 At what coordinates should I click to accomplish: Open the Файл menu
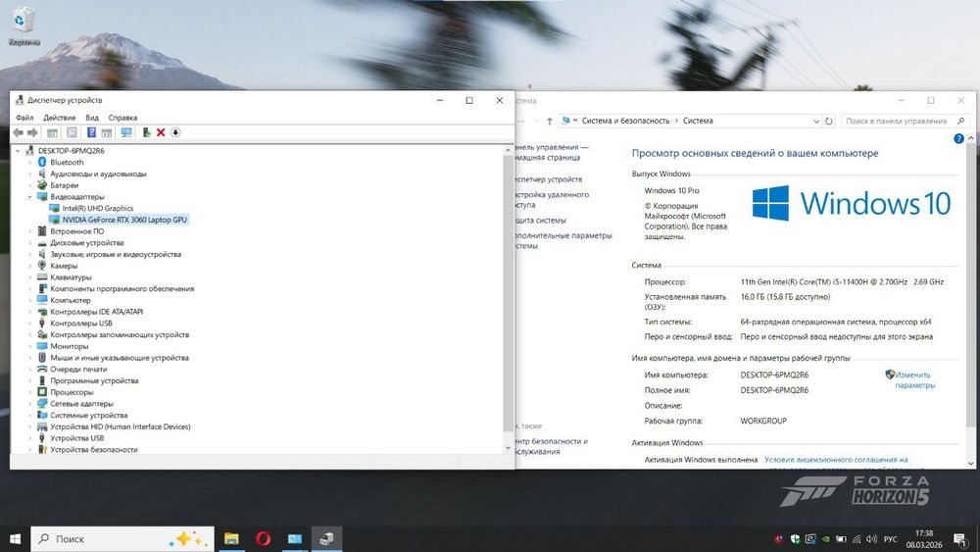24,118
